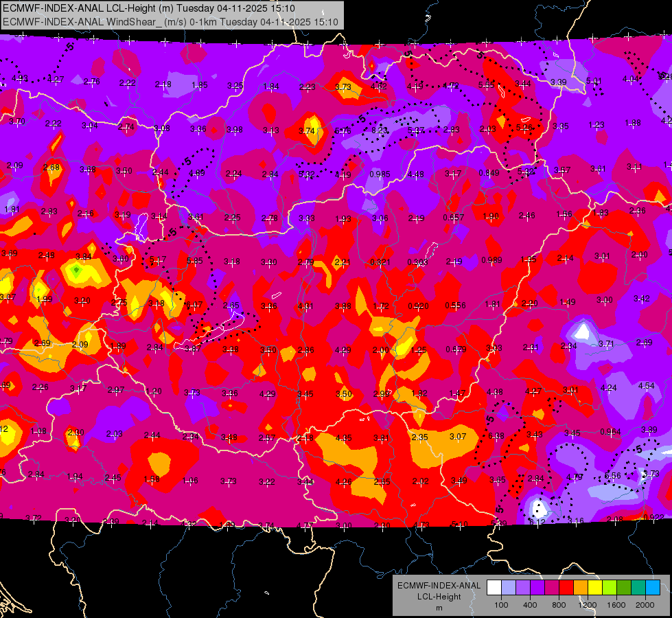The width and height of the screenshot is (672, 618).
Task: Click the wind shear value 4.89
Action: click(197, 173)
